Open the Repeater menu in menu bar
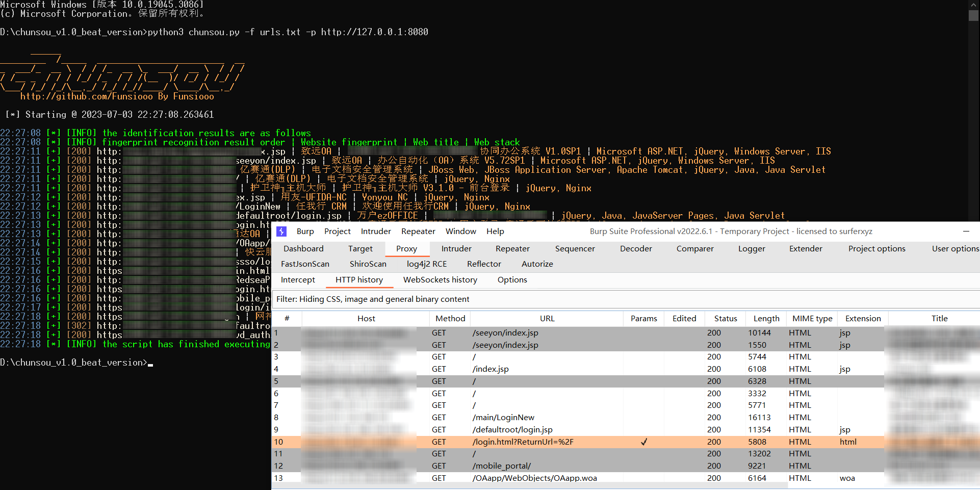This screenshot has width=980, height=490. pos(418,231)
